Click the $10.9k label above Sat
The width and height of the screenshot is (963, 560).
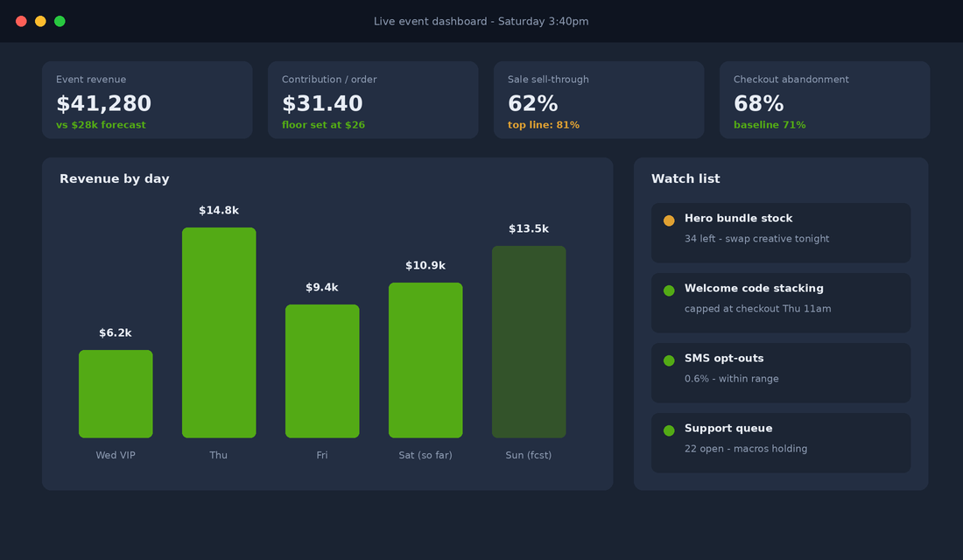tap(425, 265)
